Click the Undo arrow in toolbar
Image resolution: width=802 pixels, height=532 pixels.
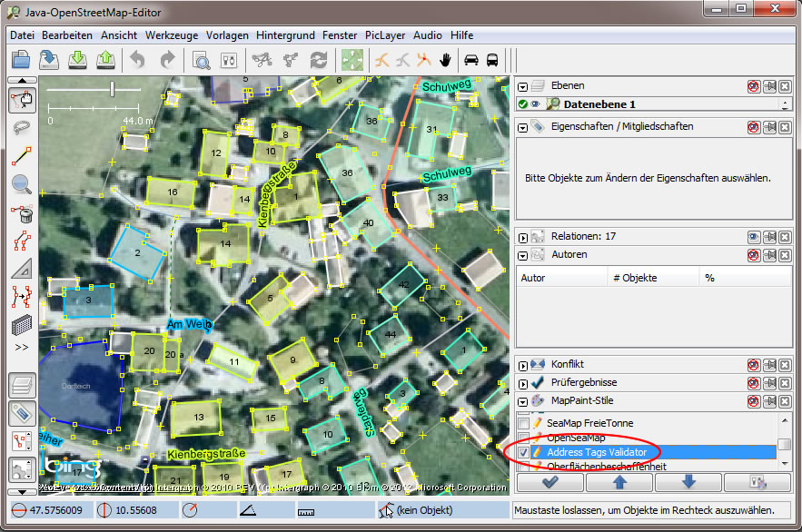pyautogui.click(x=137, y=60)
